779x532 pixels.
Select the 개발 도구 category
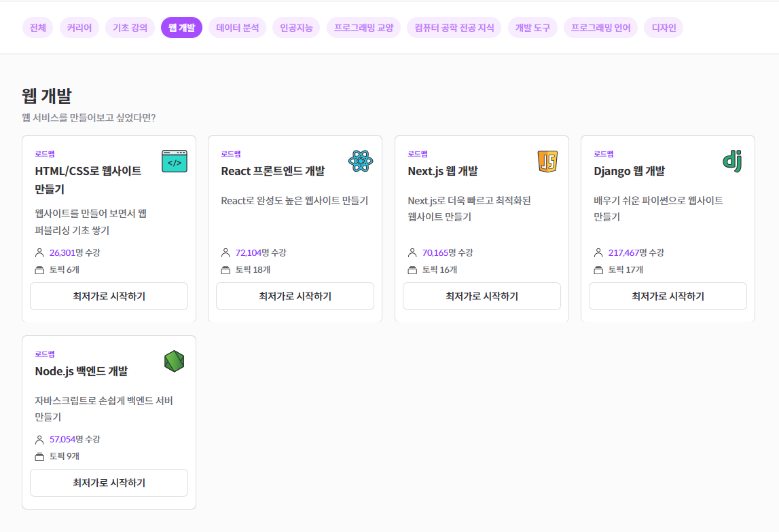pos(532,28)
